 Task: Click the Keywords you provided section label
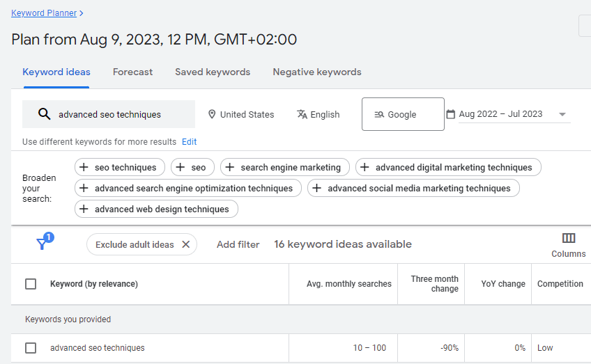pos(68,319)
